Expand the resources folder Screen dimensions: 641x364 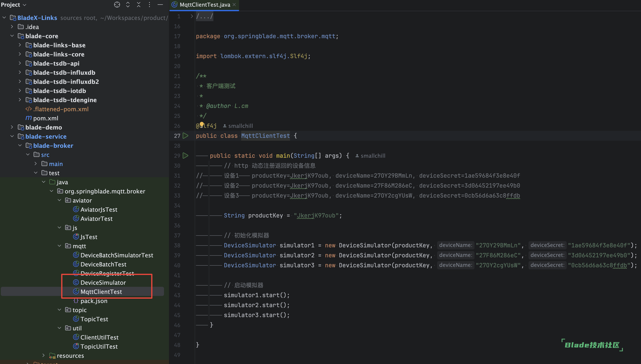[x=44, y=355]
